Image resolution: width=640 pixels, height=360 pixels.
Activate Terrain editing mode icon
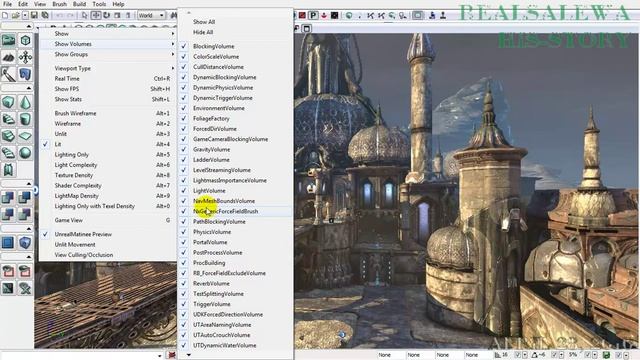click(8, 57)
